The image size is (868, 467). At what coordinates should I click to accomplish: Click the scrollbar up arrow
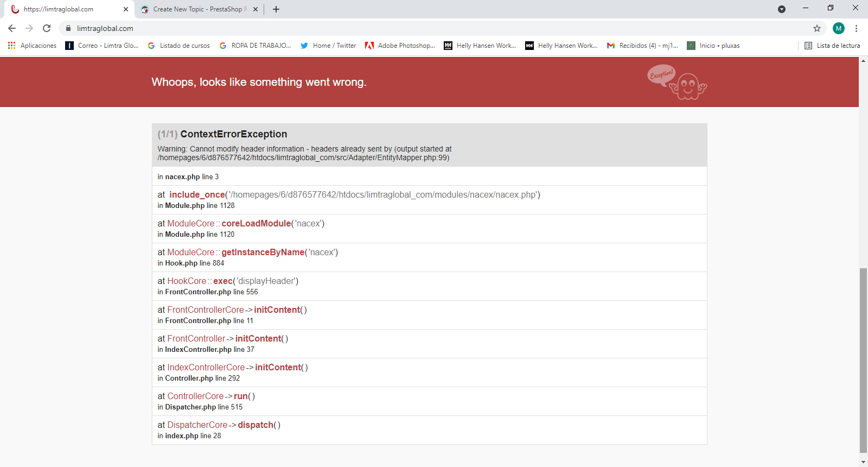tap(863, 61)
